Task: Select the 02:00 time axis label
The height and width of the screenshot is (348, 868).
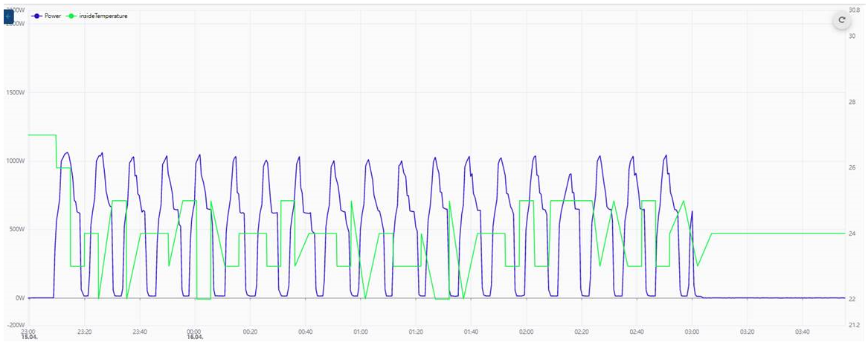Action: click(527, 332)
